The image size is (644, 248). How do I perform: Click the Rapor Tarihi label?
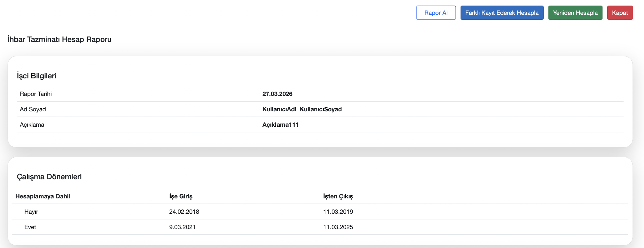[36, 94]
